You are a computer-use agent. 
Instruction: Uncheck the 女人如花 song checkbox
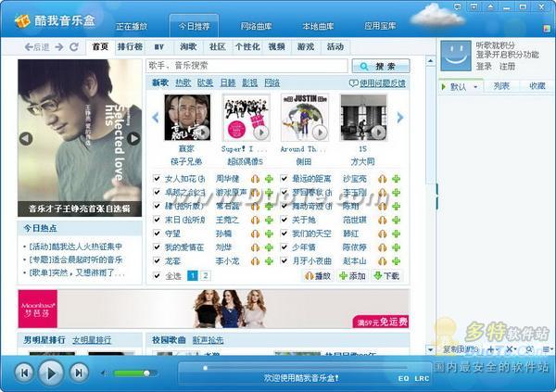tap(157, 178)
